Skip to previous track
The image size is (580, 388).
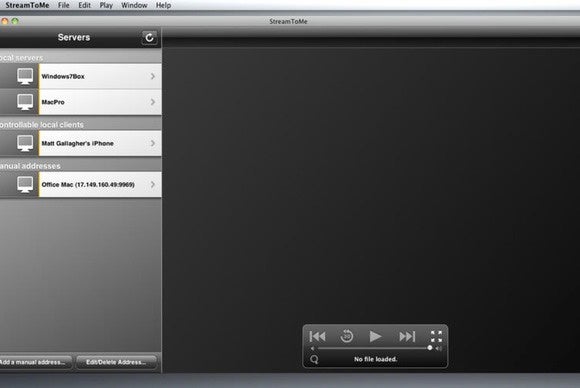317,336
